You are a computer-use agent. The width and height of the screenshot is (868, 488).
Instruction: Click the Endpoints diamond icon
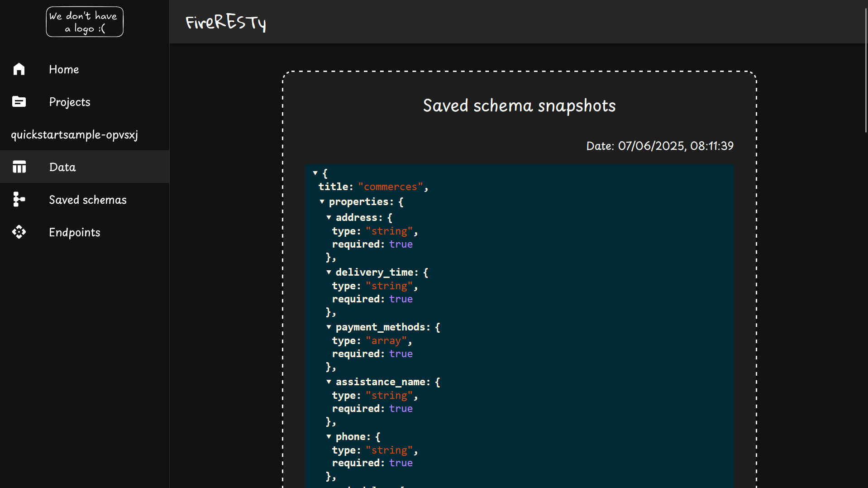coord(19,232)
